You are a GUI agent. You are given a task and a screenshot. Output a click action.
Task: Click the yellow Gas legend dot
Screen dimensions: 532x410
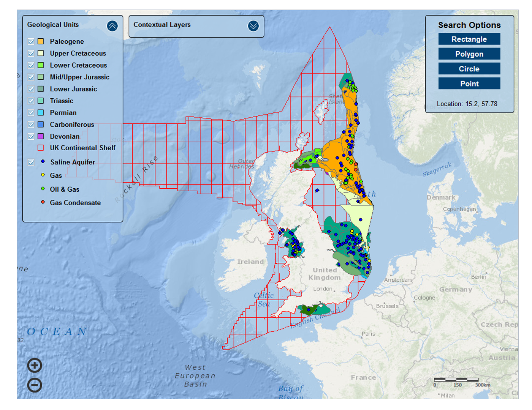click(43, 175)
